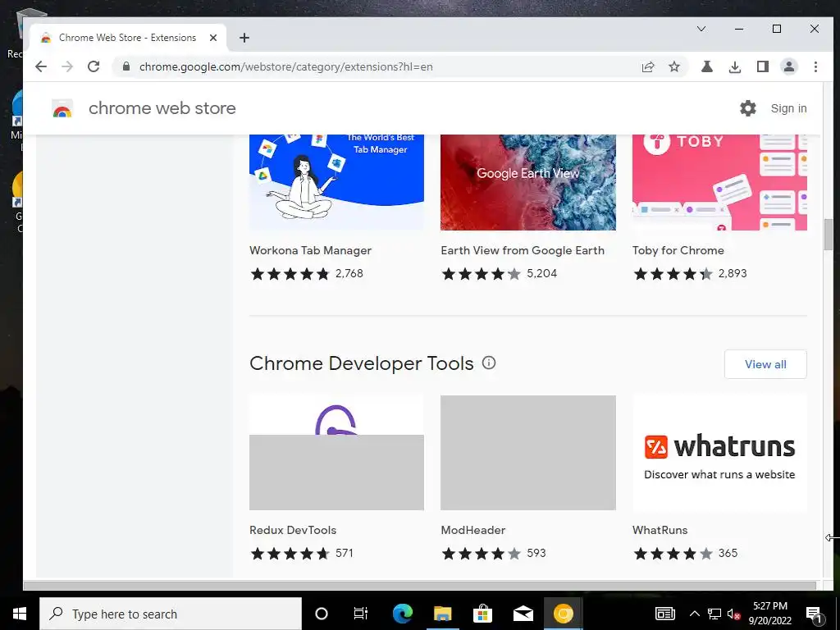Click the info icon beside Chrome Developer Tools
This screenshot has width=840, height=630.
[x=489, y=363]
